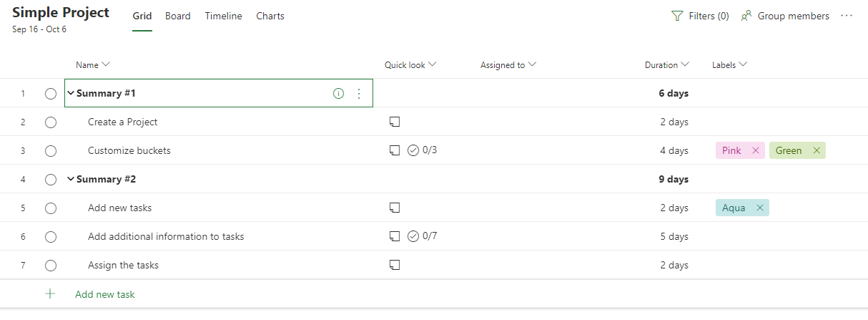Select the Green label chip
868x320 pixels.
[x=789, y=150]
